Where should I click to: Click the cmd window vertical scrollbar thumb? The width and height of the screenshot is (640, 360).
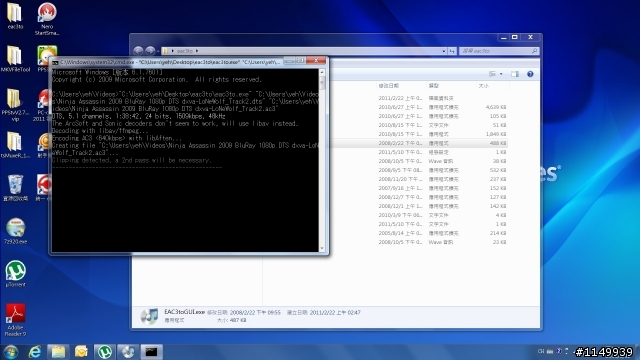coord(322,83)
